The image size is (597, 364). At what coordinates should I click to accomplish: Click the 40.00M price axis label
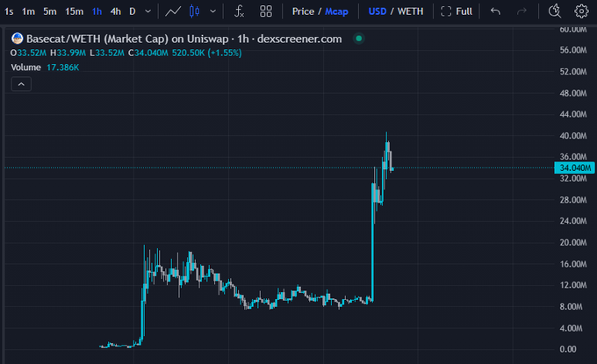[x=573, y=136]
